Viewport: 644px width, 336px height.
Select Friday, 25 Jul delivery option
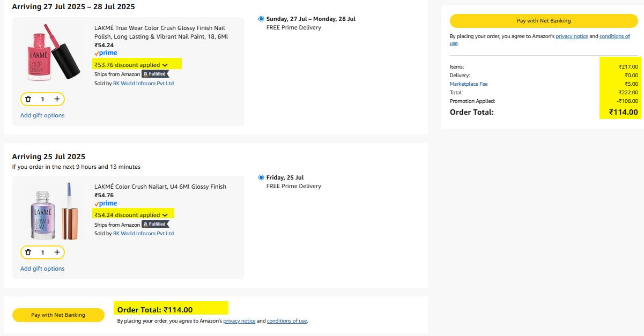pyautogui.click(x=261, y=177)
